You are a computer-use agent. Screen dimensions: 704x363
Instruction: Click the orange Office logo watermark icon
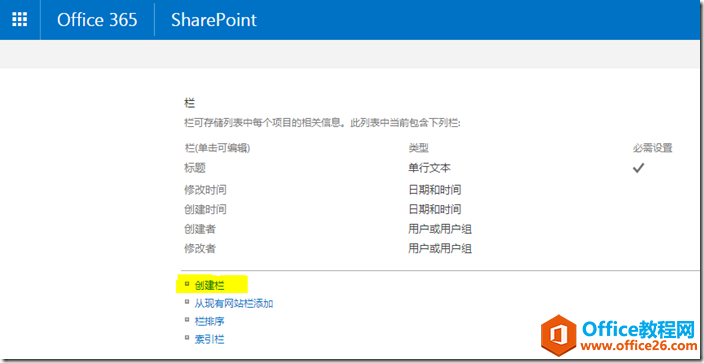tap(558, 336)
